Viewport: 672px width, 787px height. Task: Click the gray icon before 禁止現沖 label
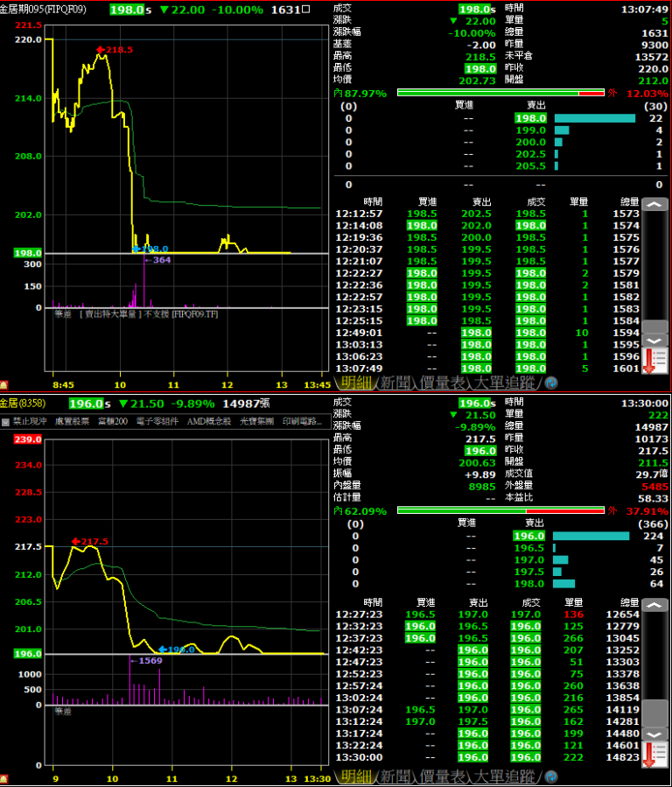pos(5,422)
